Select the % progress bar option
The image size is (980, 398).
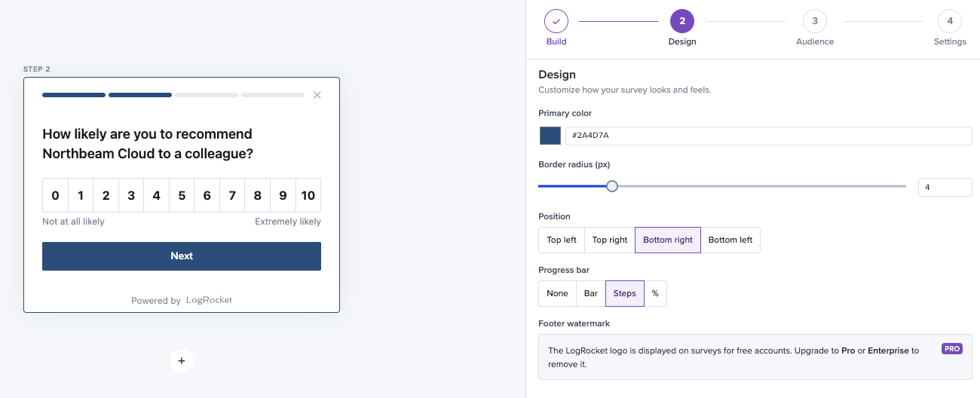coord(655,293)
